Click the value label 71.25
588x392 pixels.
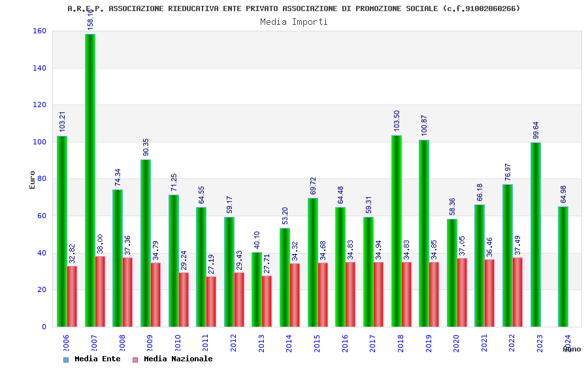click(x=174, y=182)
